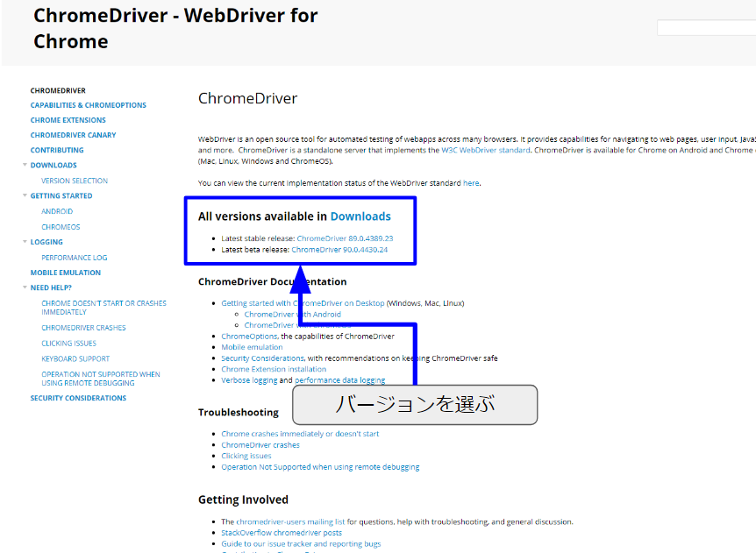Open Getting Started sidebar link

pos(61,195)
